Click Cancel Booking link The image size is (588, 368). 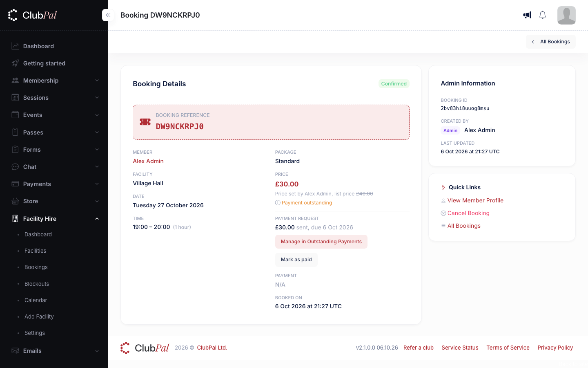468,213
